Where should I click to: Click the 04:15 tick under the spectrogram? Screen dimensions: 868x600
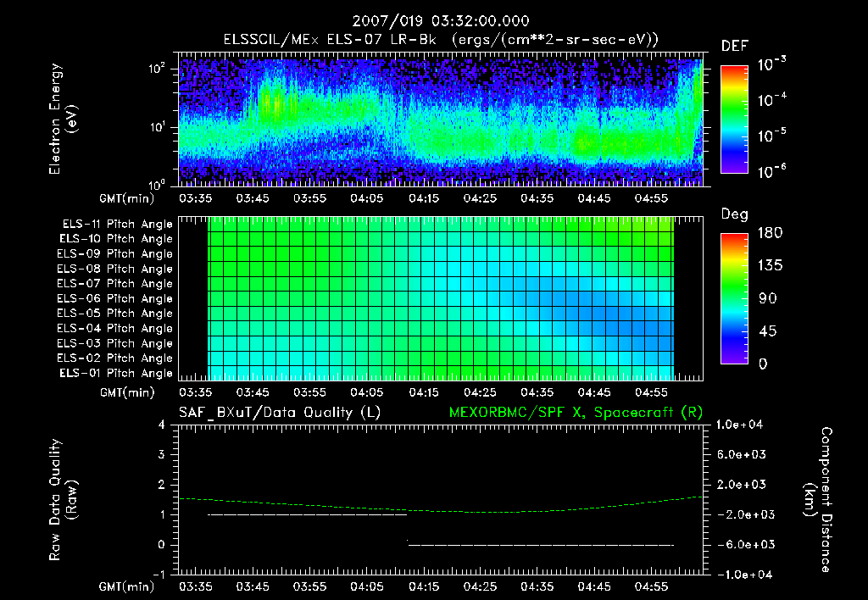tap(424, 198)
